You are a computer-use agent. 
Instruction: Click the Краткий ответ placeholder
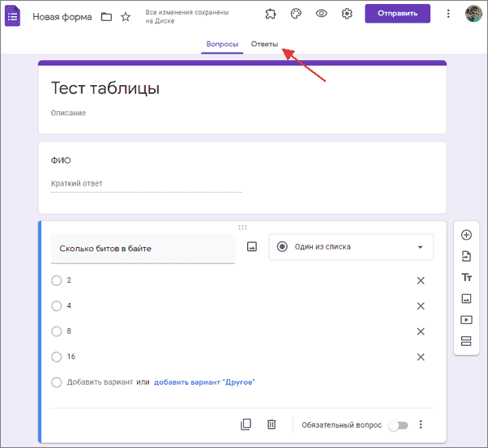[76, 184]
